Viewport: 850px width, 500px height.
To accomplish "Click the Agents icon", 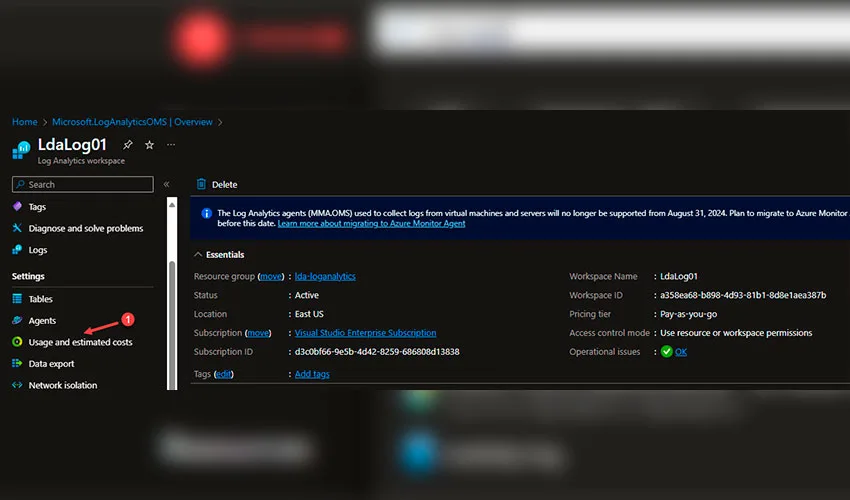I will click(x=17, y=320).
